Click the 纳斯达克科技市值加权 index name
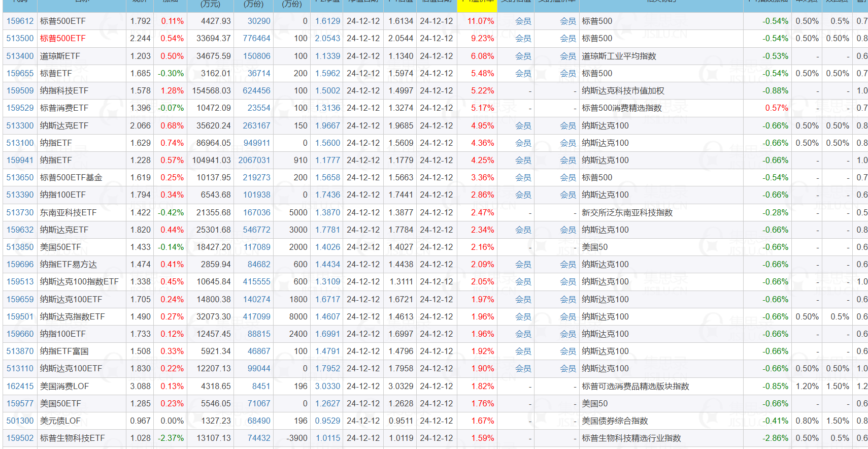868x449 pixels. pyautogui.click(x=623, y=90)
